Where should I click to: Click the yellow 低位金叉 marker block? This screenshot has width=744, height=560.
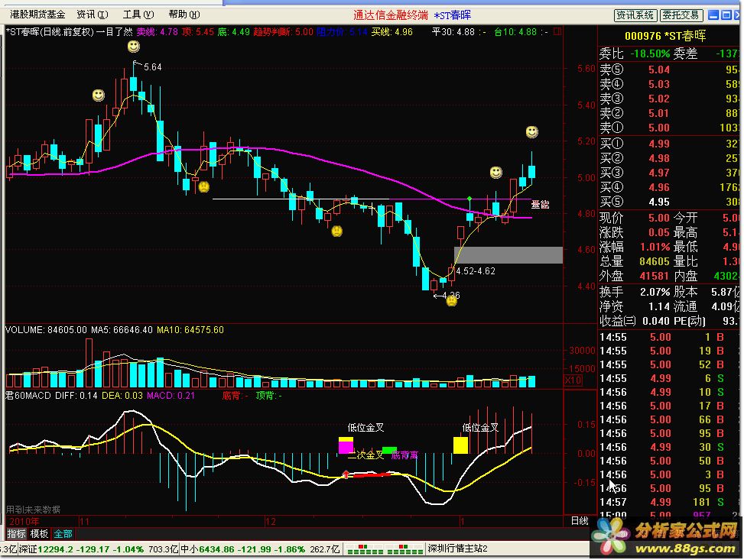pyautogui.click(x=461, y=445)
